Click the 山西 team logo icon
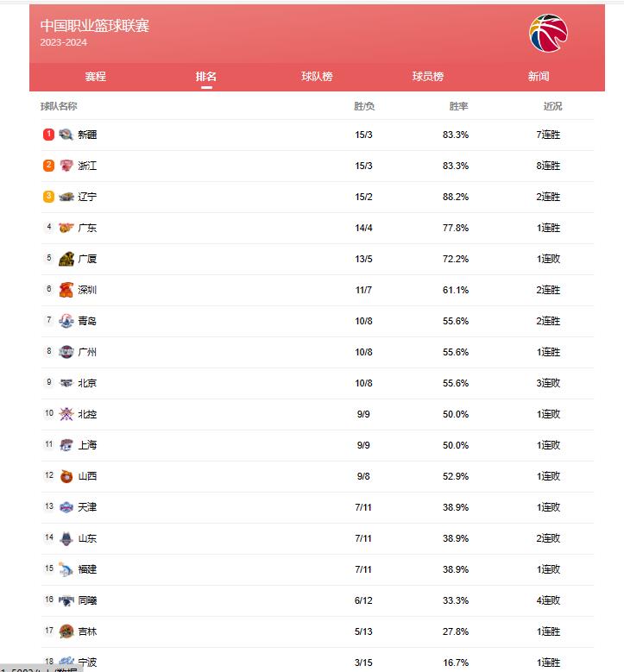The height and width of the screenshot is (672, 624). point(66,476)
